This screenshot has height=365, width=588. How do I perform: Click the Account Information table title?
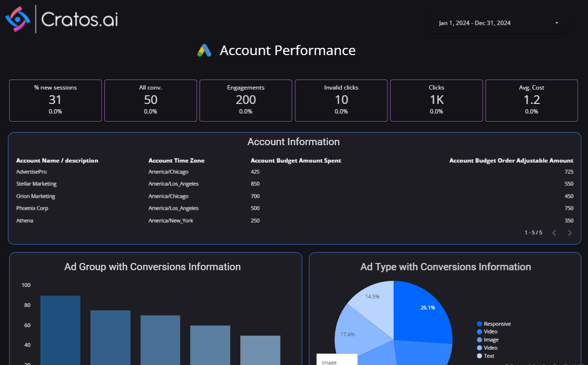click(294, 142)
